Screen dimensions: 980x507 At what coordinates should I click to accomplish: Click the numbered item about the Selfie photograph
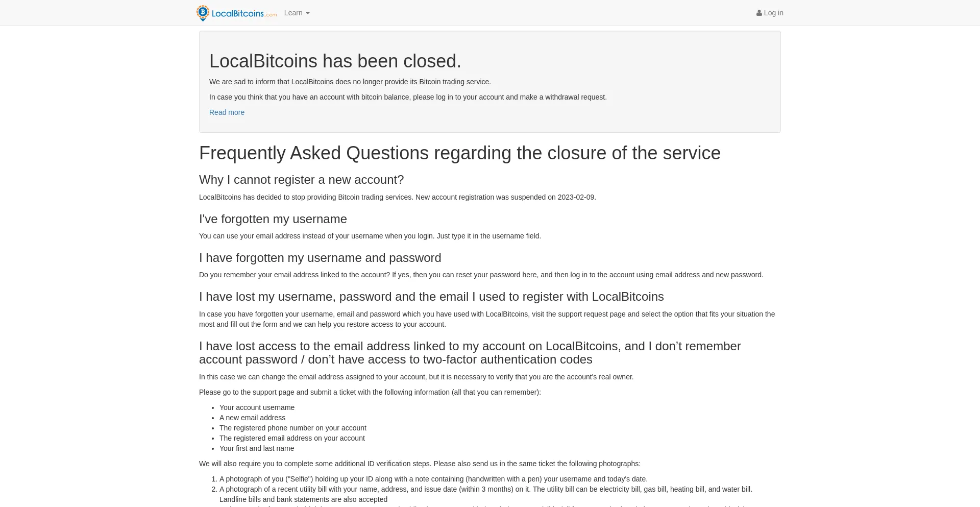tap(433, 479)
